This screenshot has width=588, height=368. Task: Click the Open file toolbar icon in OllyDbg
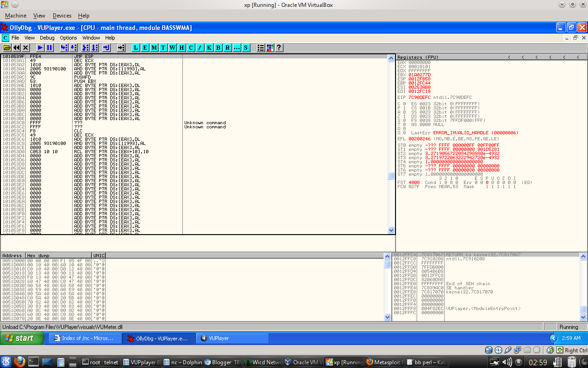(x=7, y=47)
